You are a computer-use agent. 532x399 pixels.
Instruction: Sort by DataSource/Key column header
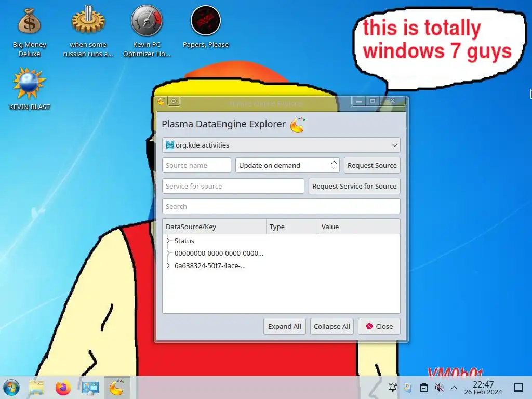point(215,227)
